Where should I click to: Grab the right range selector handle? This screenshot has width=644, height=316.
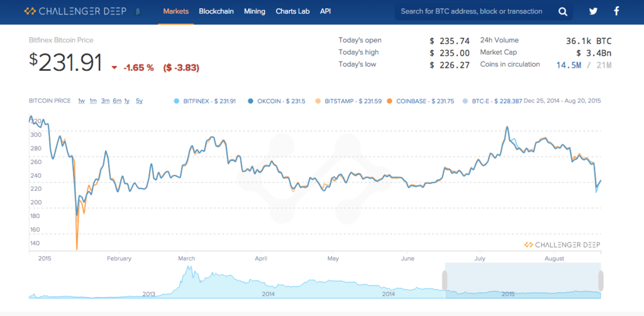(601, 281)
